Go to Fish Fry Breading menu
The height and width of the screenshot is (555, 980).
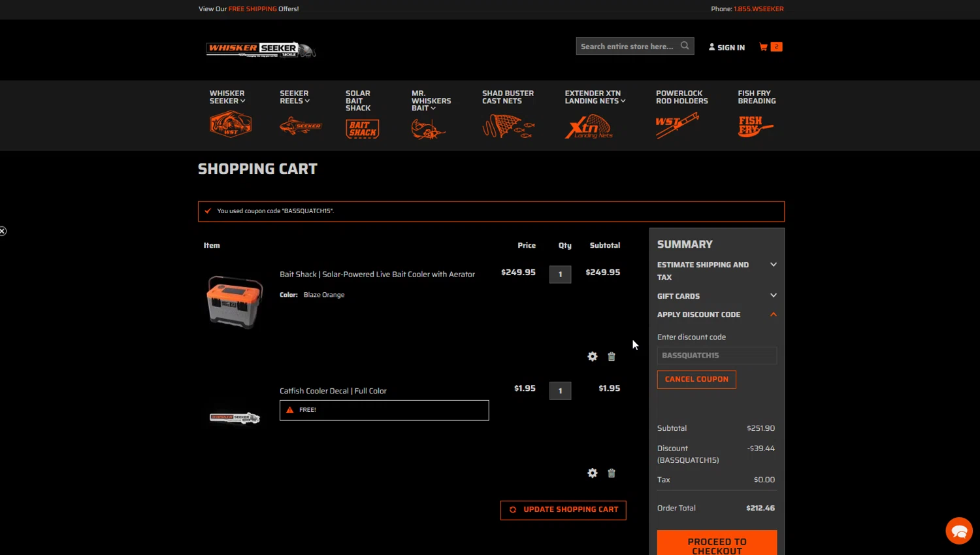coord(757,97)
